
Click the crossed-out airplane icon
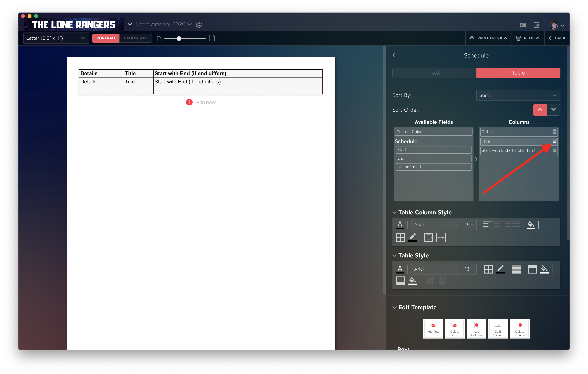pyautogui.click(x=442, y=281)
